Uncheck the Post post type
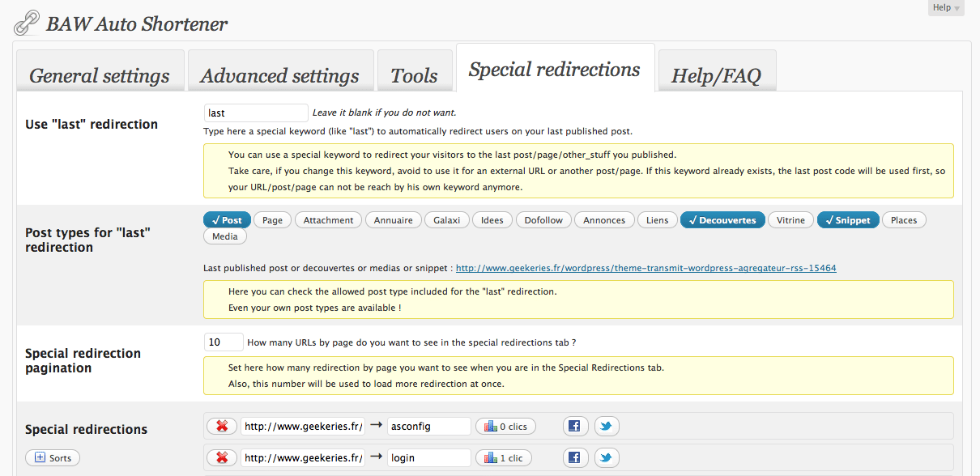This screenshot has height=476, width=980. [x=227, y=220]
